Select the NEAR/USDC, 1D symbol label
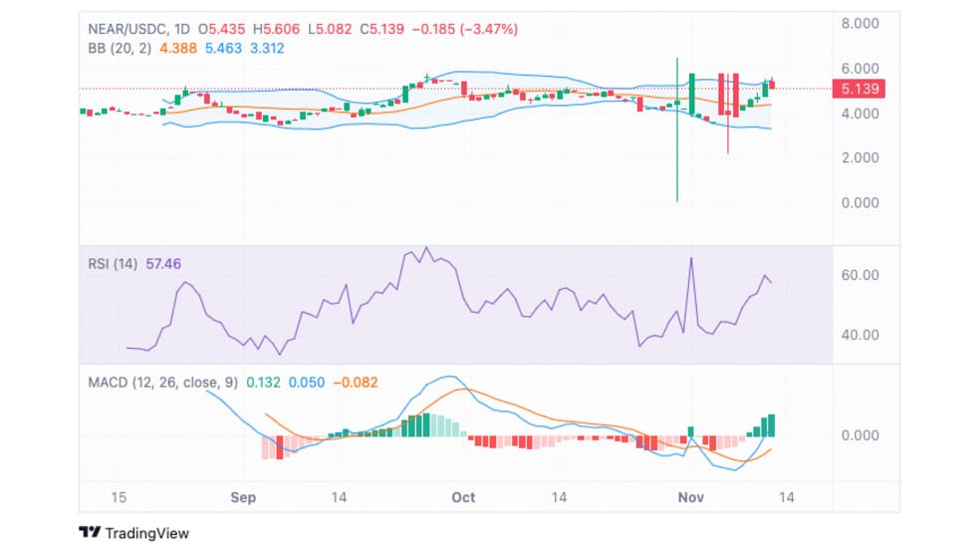The image size is (980, 552). pos(138,29)
